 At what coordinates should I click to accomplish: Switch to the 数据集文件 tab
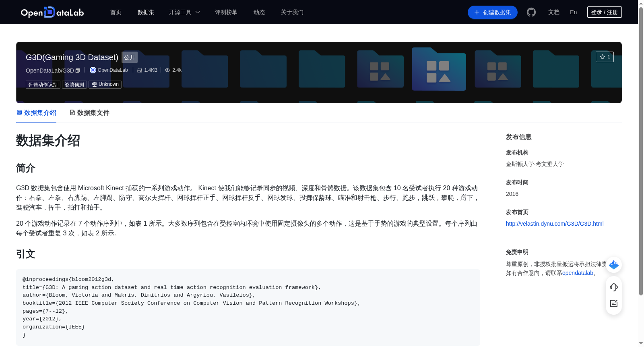[x=89, y=113]
